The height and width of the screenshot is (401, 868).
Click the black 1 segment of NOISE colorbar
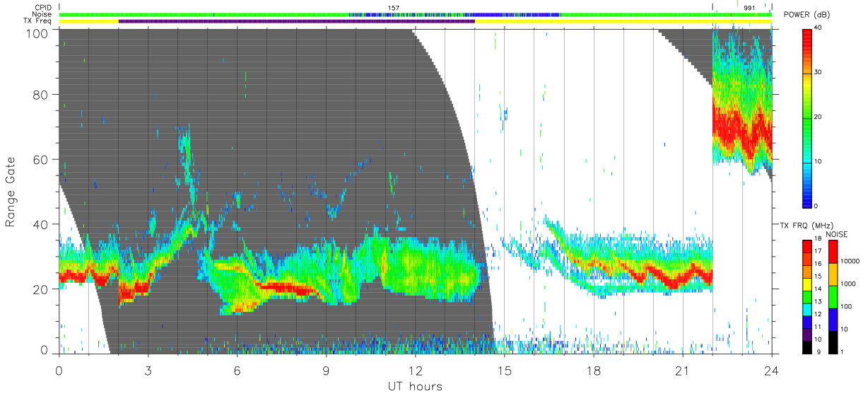coord(832,342)
